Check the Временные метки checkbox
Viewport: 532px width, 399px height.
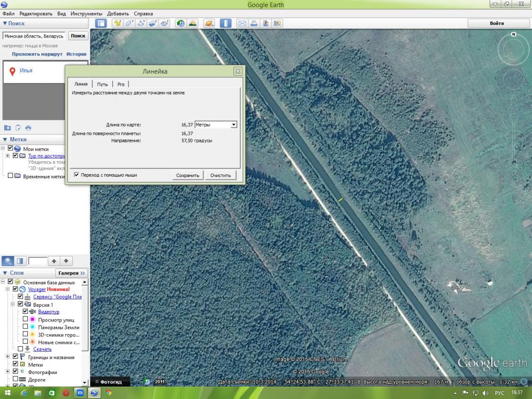tap(10, 176)
